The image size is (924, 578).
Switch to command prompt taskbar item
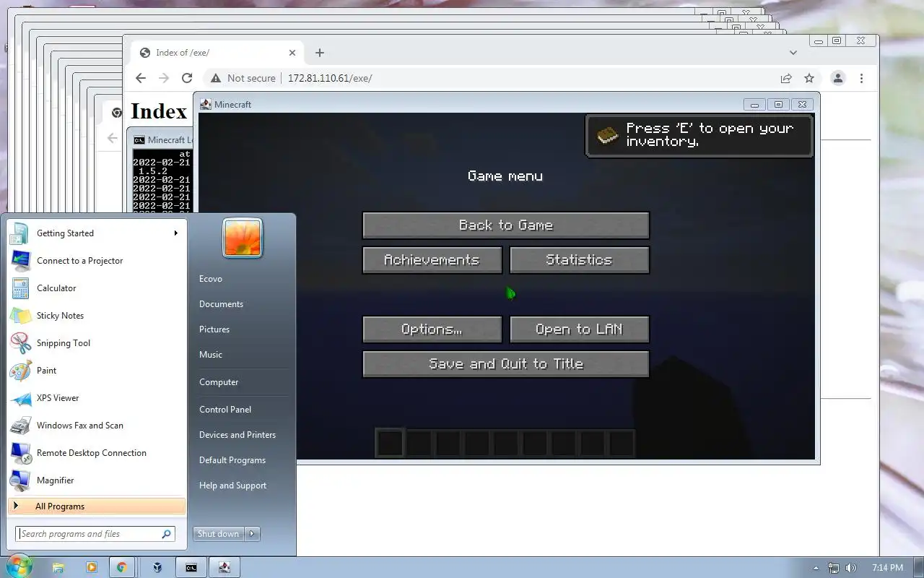click(x=191, y=567)
